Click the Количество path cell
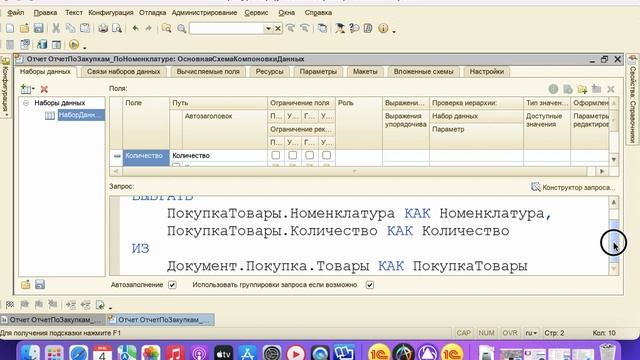Viewport: 640px width, 360px height. [219, 156]
